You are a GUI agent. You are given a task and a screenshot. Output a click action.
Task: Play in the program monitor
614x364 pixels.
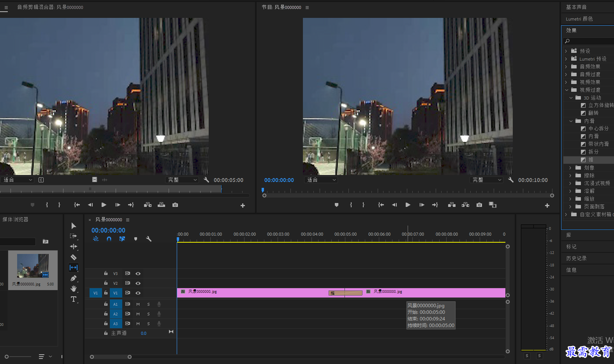click(408, 205)
